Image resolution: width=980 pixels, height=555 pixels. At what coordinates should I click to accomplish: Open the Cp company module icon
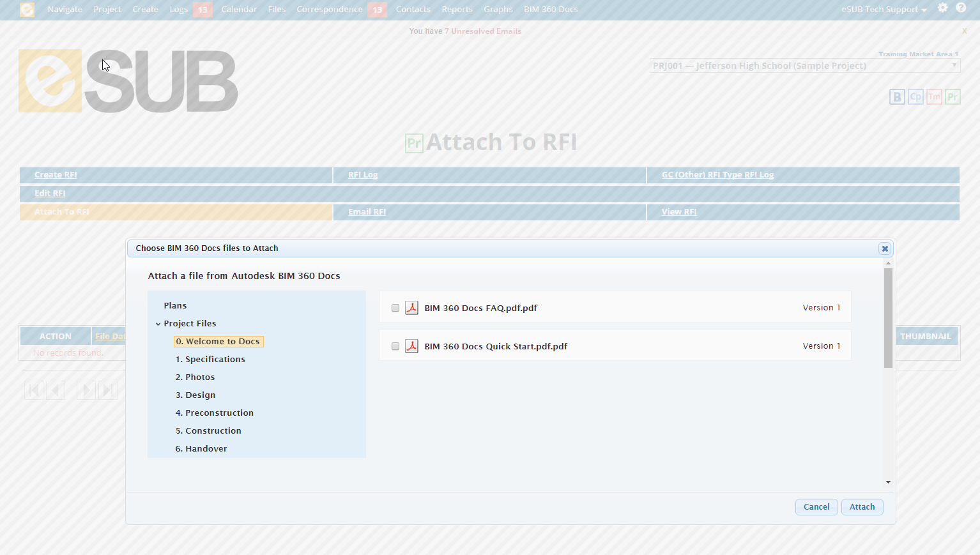(x=915, y=96)
